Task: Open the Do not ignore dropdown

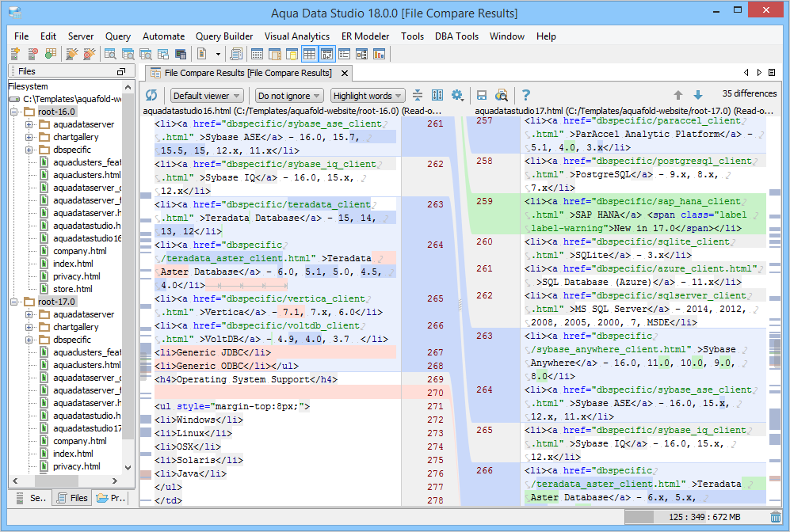Action: tap(288, 96)
